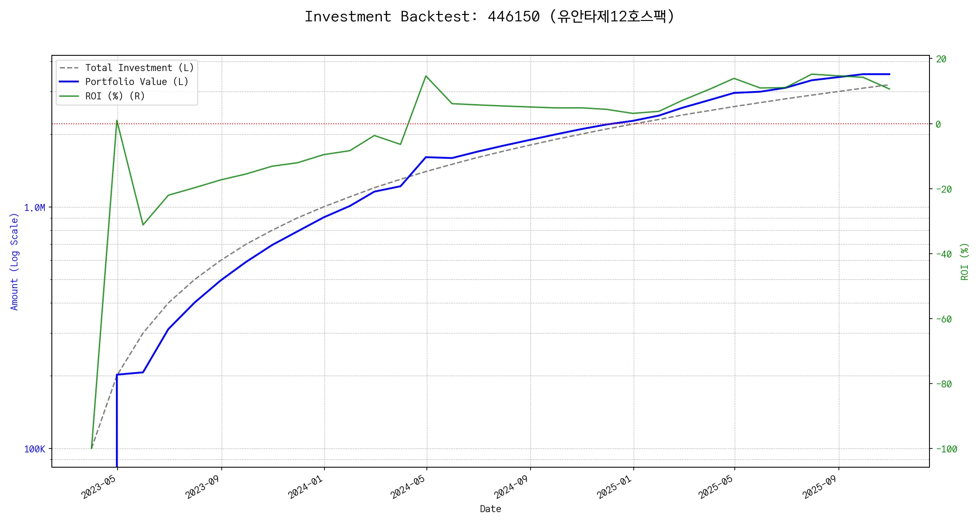Click the Amount (Log Scale) axis title
This screenshot has width=980, height=523.
pos(14,261)
